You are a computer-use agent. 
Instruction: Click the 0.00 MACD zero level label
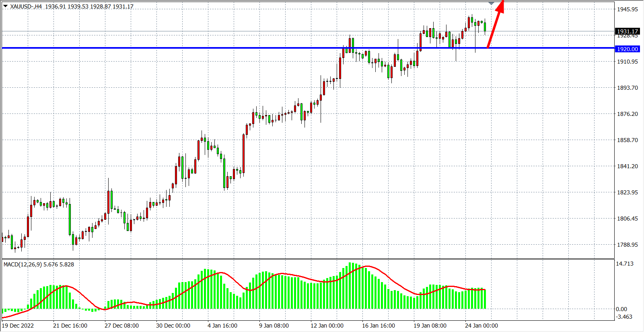point(621,309)
